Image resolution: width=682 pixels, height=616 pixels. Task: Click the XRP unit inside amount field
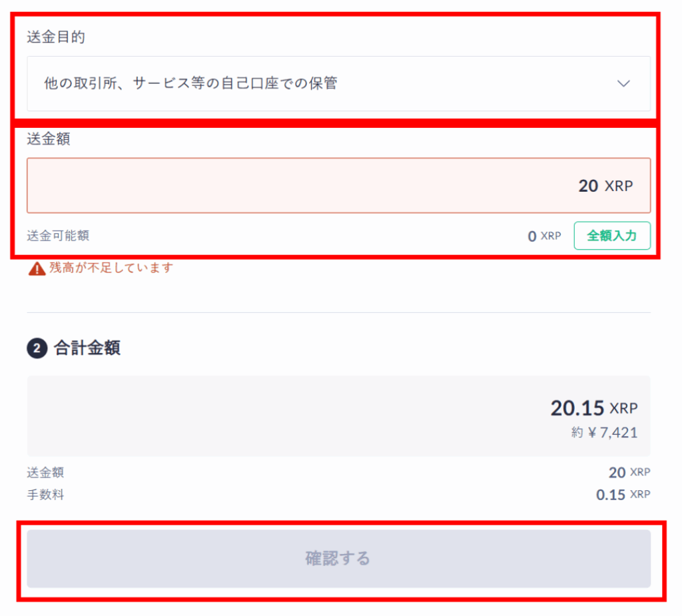click(x=619, y=186)
